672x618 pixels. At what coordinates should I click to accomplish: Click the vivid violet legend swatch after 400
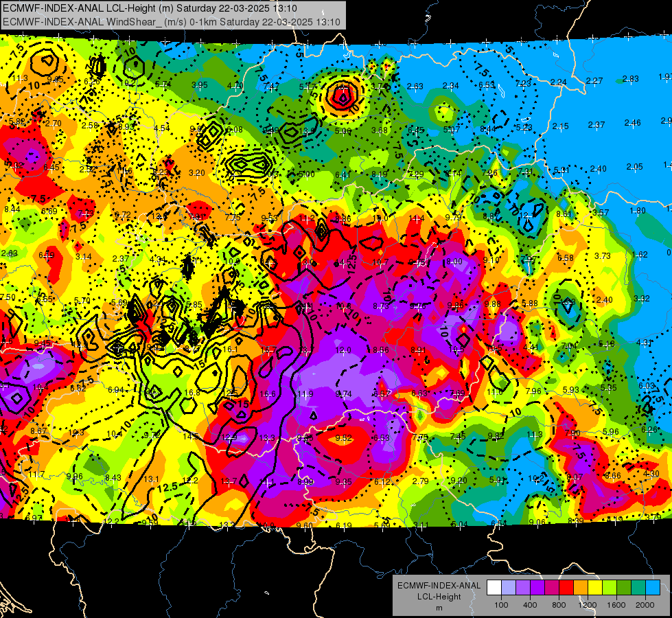click(537, 588)
